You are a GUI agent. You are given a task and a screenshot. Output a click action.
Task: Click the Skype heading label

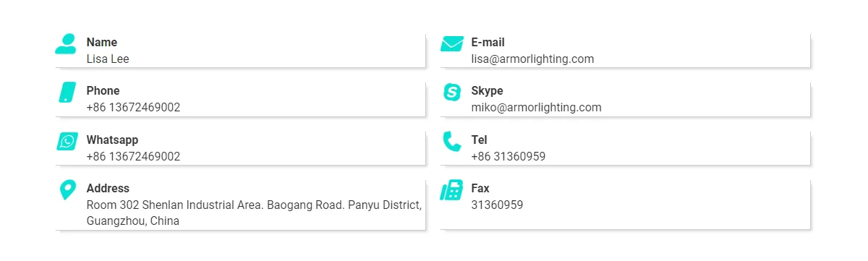point(487,91)
